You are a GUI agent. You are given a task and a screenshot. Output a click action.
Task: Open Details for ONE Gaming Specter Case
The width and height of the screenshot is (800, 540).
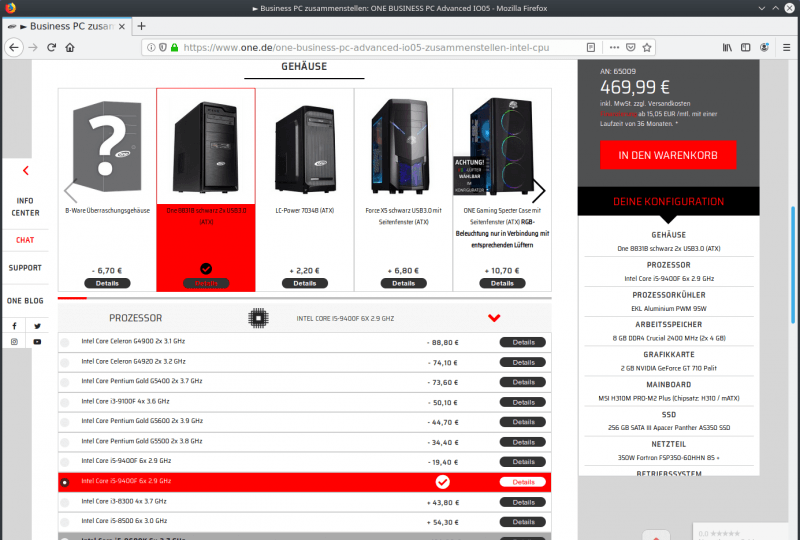click(x=502, y=283)
